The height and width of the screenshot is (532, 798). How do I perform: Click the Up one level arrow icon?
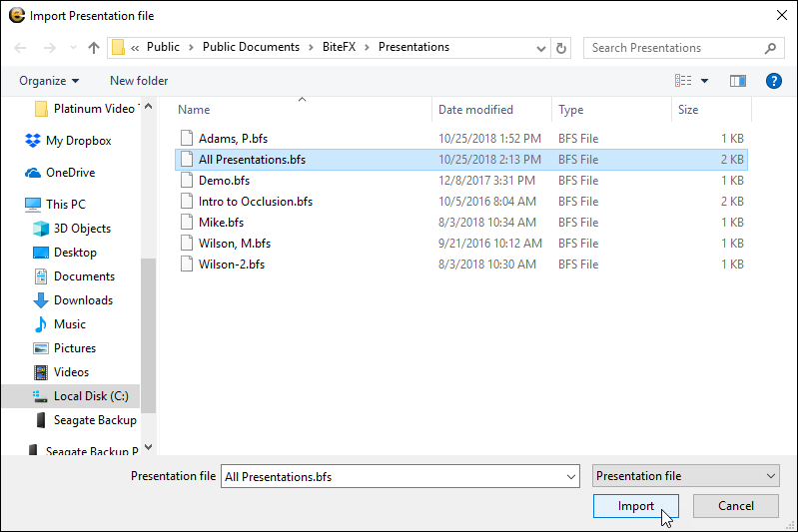(x=94, y=48)
